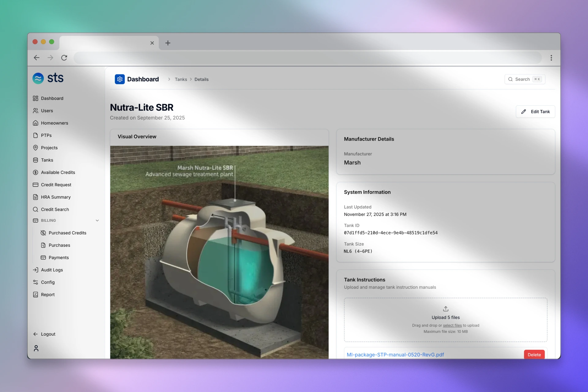Click the Dashboard heading text in header

143,79
